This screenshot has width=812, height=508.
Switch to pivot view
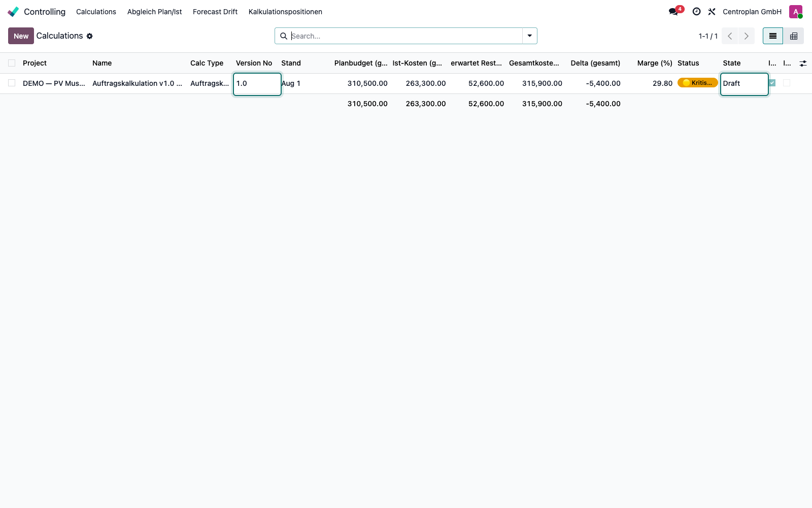pos(794,36)
